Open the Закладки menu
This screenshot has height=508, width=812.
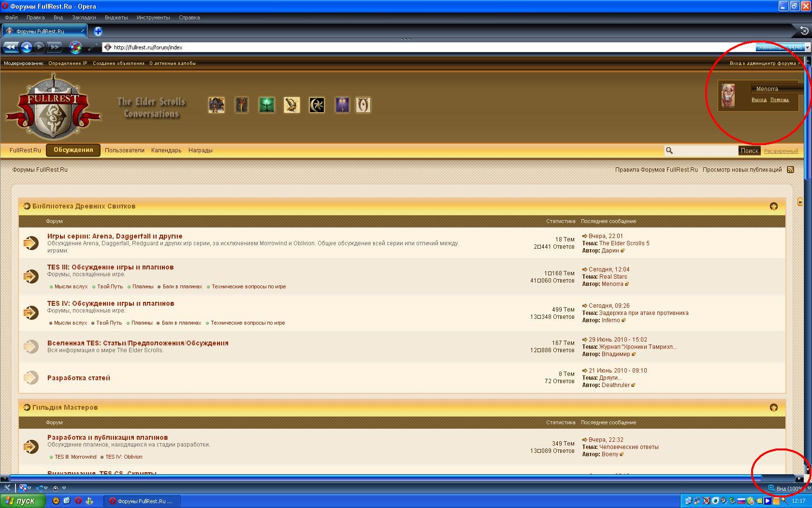click(x=84, y=17)
